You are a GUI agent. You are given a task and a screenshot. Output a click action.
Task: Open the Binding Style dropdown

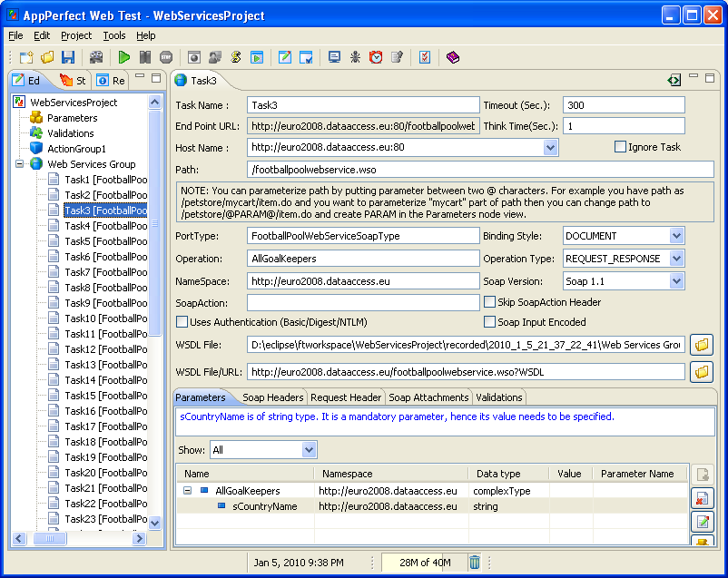click(x=676, y=236)
